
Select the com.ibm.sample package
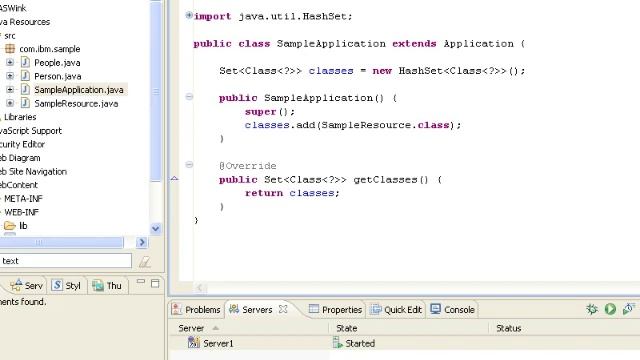[x=49, y=49]
